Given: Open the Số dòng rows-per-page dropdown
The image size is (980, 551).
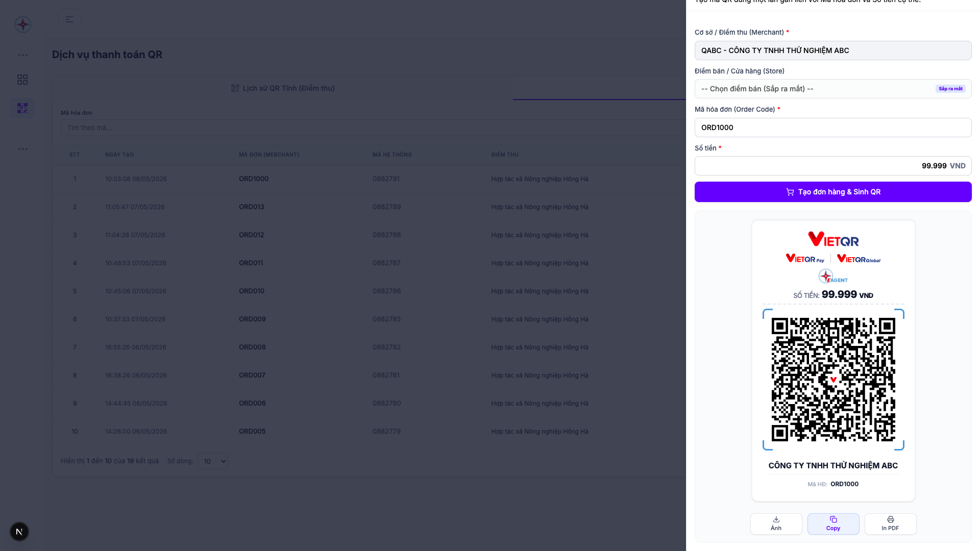Looking at the screenshot, I should click(213, 461).
